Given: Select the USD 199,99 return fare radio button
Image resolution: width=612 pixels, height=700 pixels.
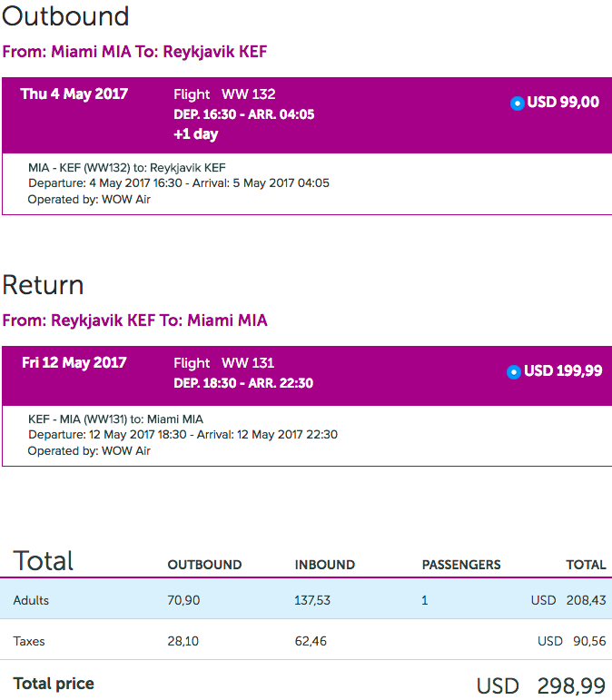Looking at the screenshot, I should click(x=514, y=371).
